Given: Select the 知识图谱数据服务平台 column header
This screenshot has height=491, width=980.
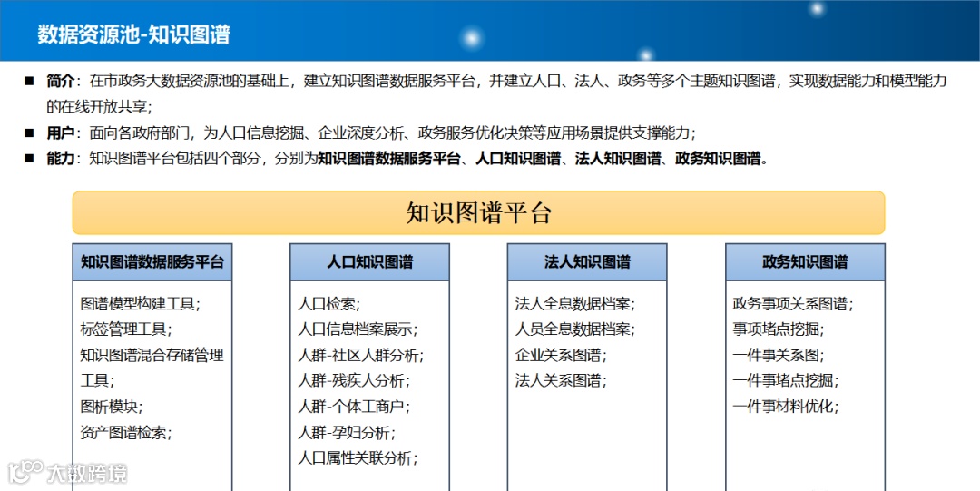Looking at the screenshot, I should 152,262.
